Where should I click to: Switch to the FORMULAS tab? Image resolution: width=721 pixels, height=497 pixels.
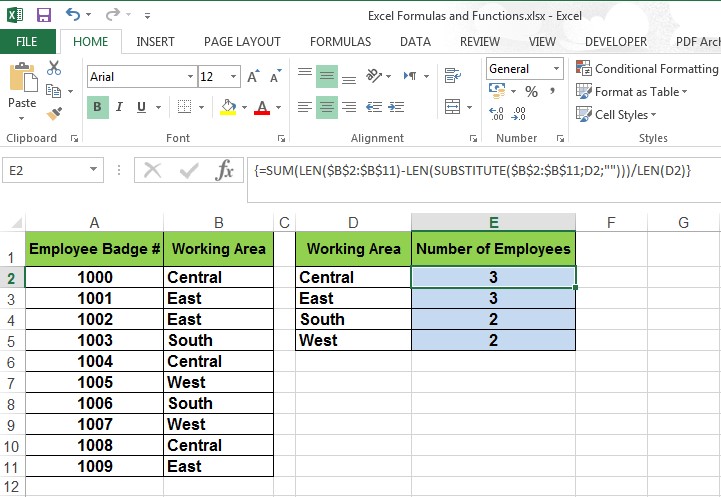[340, 42]
